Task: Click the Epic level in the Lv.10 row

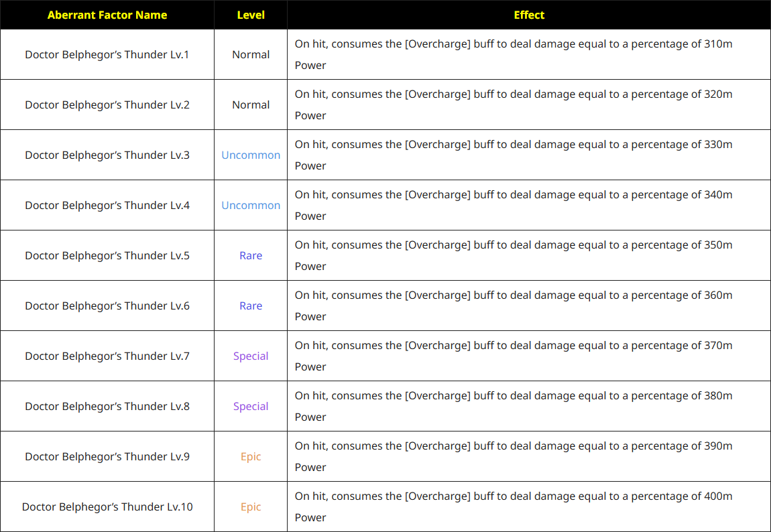Action: pyautogui.click(x=251, y=507)
